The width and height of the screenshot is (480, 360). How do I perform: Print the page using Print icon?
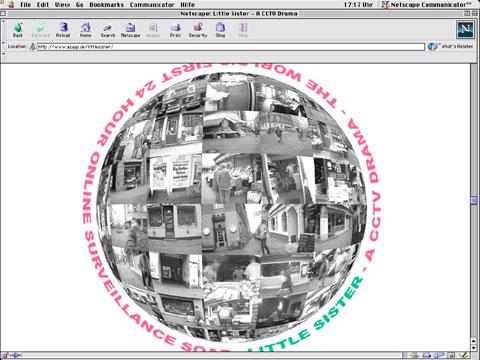coord(175,30)
